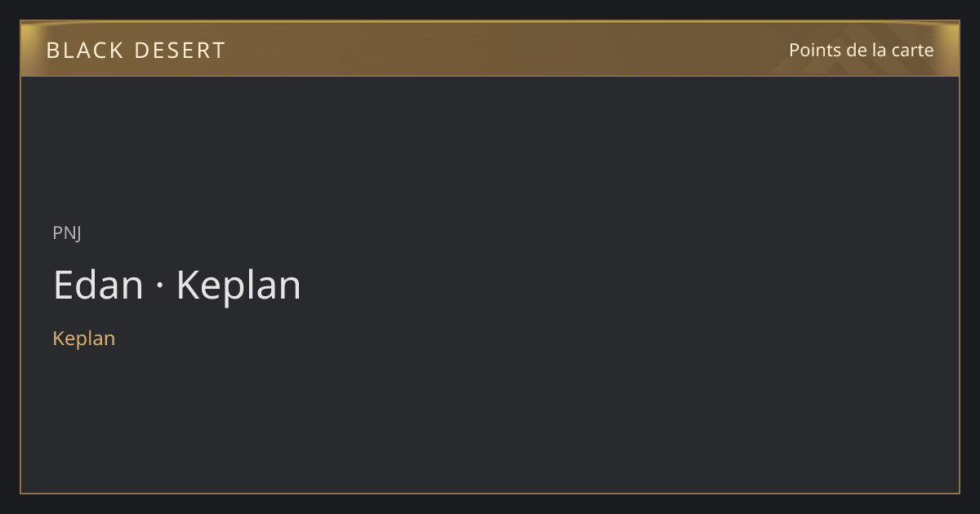This screenshot has width=980, height=514.
Task: Select the PNJ category label
Action: pyautogui.click(x=67, y=233)
